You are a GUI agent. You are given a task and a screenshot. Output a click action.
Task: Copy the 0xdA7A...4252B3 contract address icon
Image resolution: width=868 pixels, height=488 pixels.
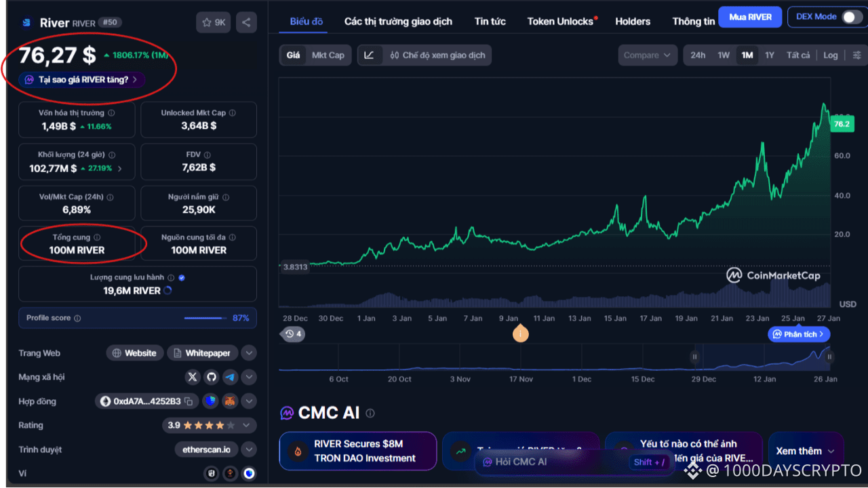click(x=189, y=401)
